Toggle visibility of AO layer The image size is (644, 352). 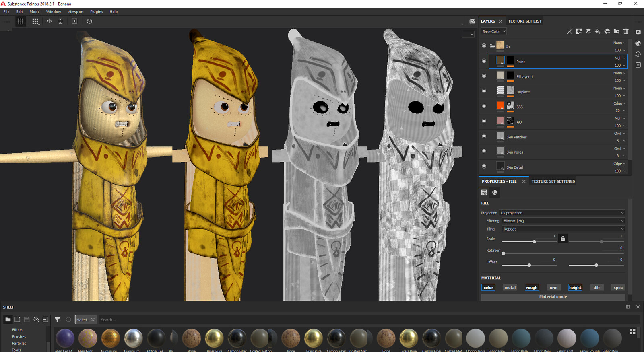click(x=484, y=121)
